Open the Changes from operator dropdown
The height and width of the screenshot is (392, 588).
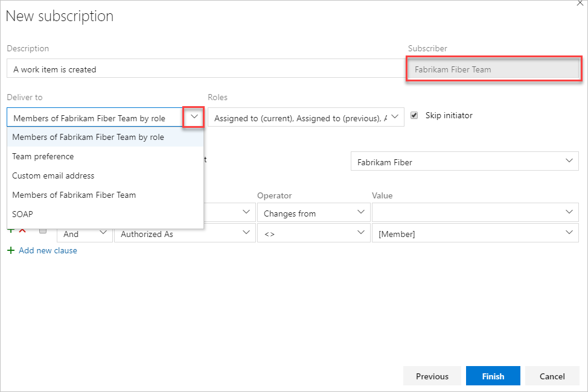pyautogui.click(x=313, y=212)
